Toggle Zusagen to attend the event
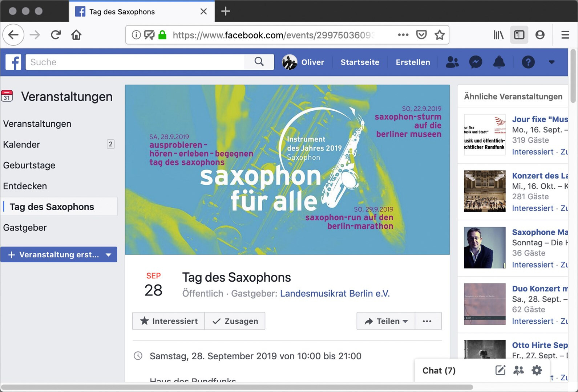This screenshot has width=578, height=392. coord(235,321)
